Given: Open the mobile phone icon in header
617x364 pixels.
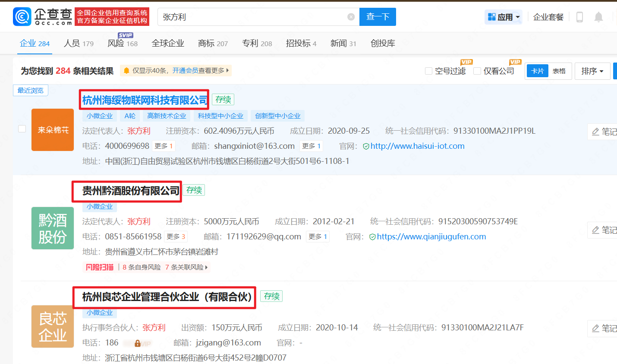Looking at the screenshot, I should (580, 17).
